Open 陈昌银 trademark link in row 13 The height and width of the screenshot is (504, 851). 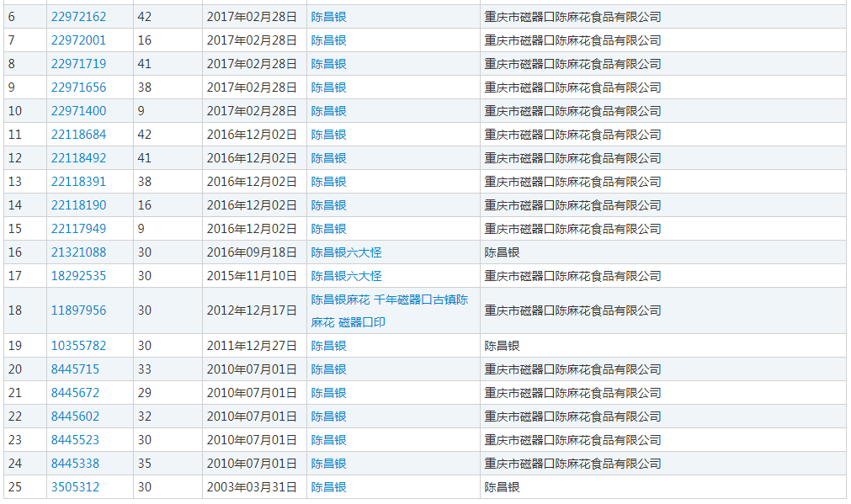tap(329, 182)
